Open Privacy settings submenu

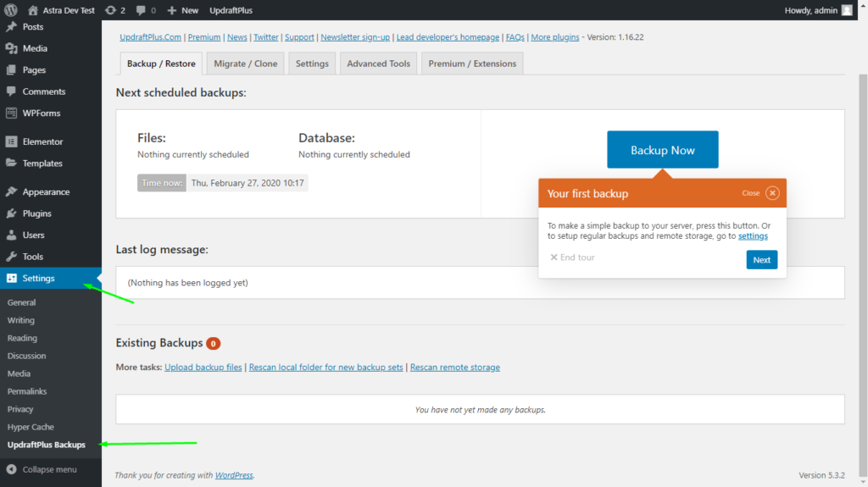click(x=20, y=409)
